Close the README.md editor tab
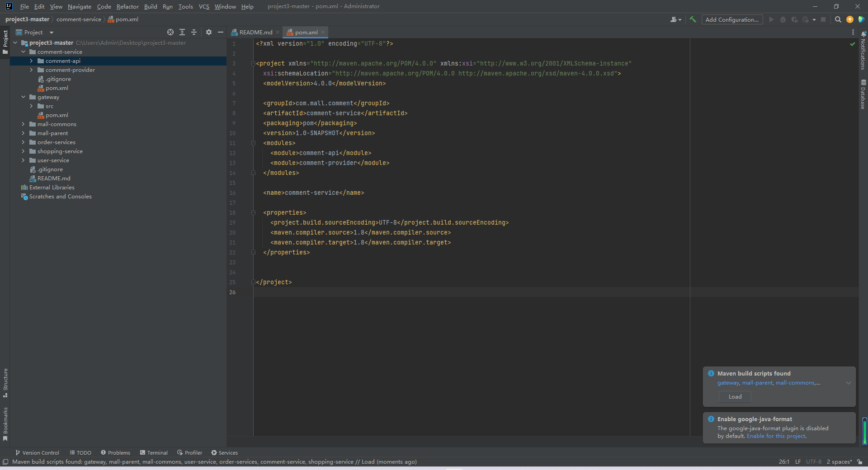Viewport: 868px width, 470px height. 278,32
